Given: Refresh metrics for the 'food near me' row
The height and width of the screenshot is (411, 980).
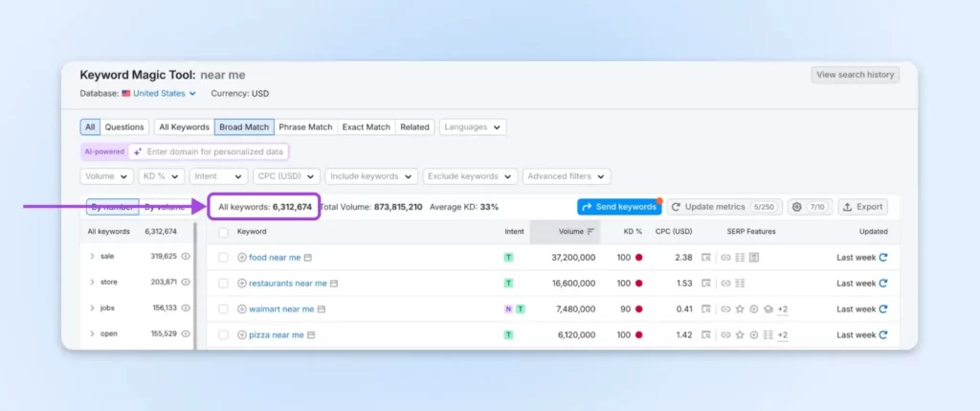Looking at the screenshot, I should point(883,257).
